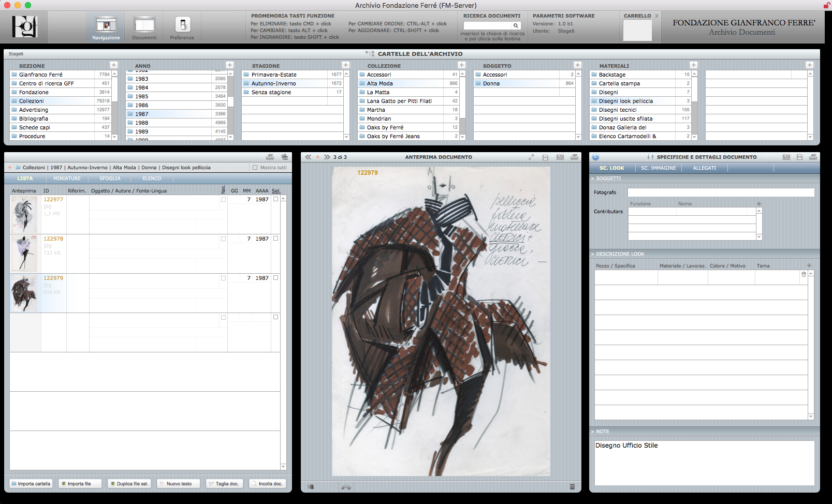Image resolution: width=832 pixels, height=504 pixels.
Task: Open thumbnail of document 122978
Action: tap(24, 254)
